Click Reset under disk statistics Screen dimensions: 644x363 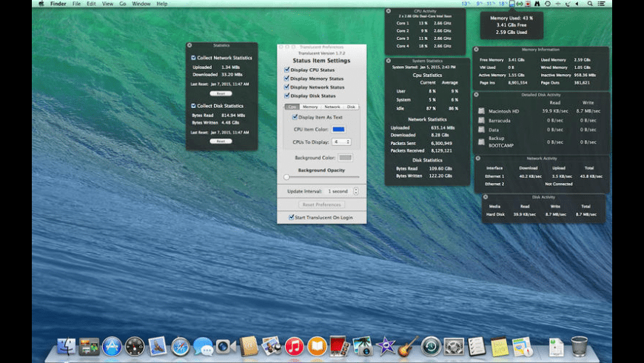tap(221, 141)
